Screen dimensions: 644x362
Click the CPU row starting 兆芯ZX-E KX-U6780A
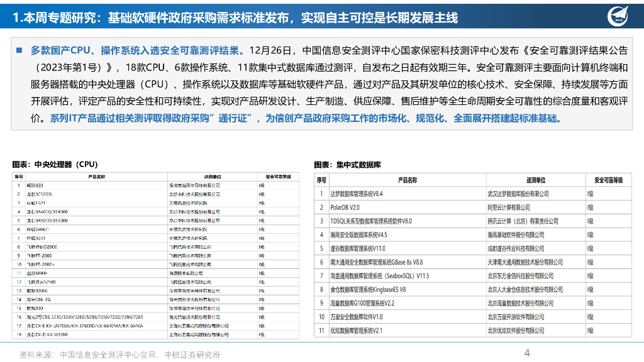point(156,326)
